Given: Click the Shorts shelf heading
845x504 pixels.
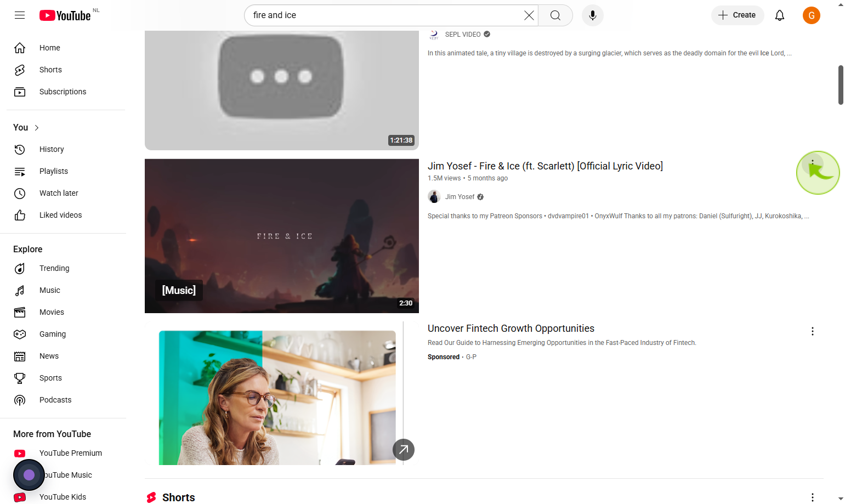Looking at the screenshot, I should (x=179, y=497).
